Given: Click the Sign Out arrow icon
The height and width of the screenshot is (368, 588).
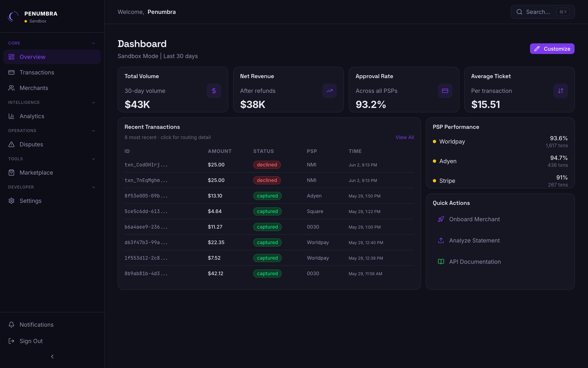Looking at the screenshot, I should point(11,341).
